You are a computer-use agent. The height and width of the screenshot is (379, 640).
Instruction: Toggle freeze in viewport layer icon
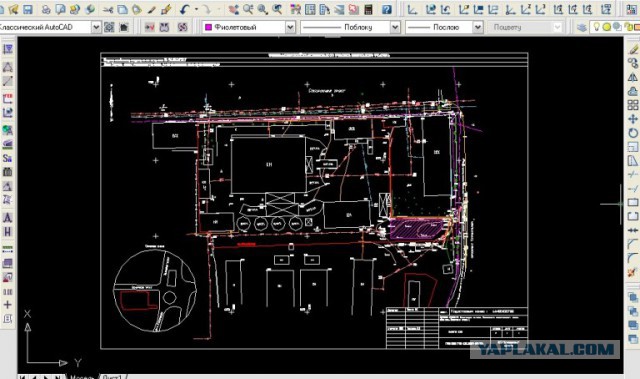[617, 27]
